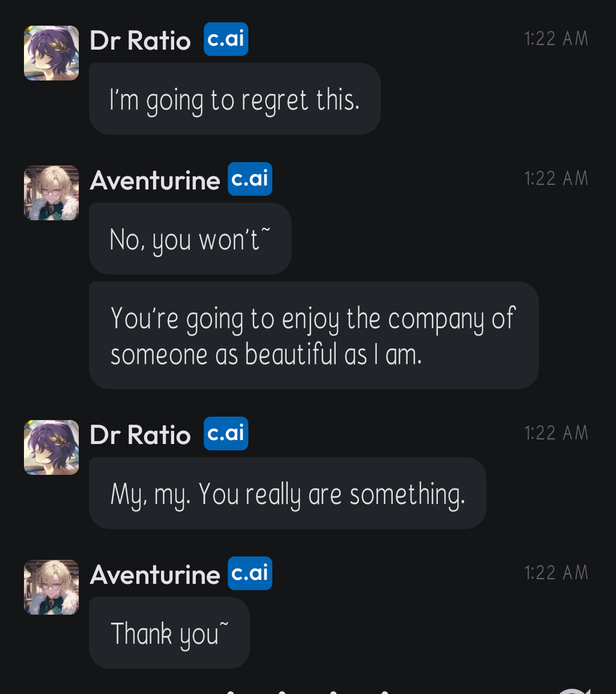The image size is (616, 694).
Task: Click the timestamp on the topmost Dr Ratio message
Action: click(556, 39)
